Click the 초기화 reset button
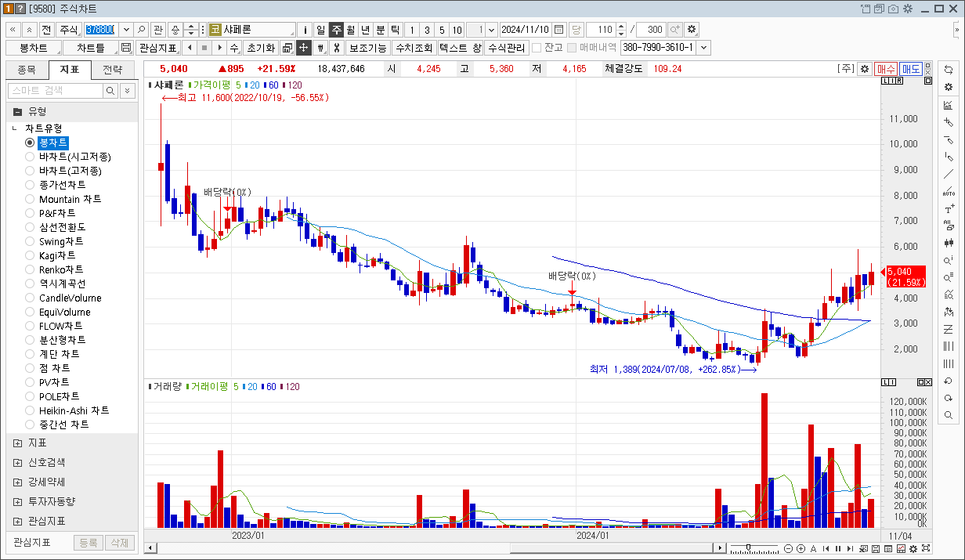The image size is (965, 560). (x=261, y=48)
